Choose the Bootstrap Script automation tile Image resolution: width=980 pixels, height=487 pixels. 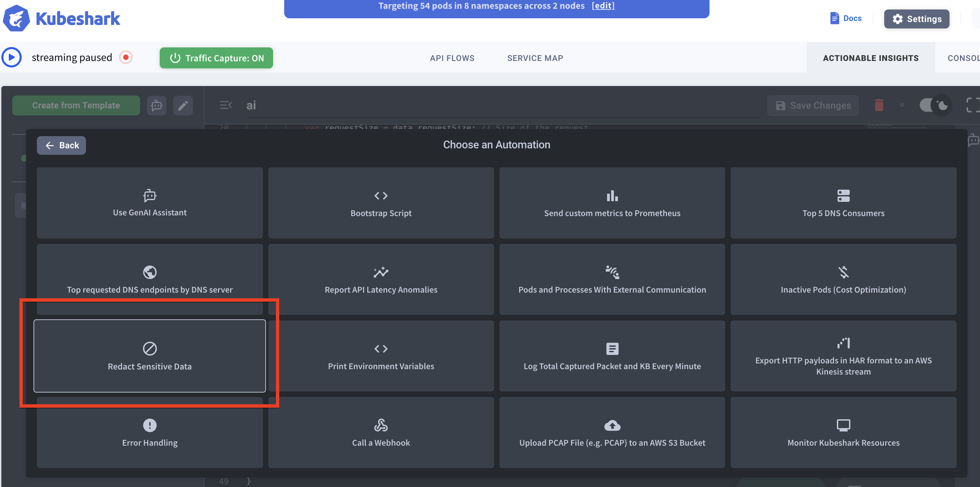[x=381, y=203]
